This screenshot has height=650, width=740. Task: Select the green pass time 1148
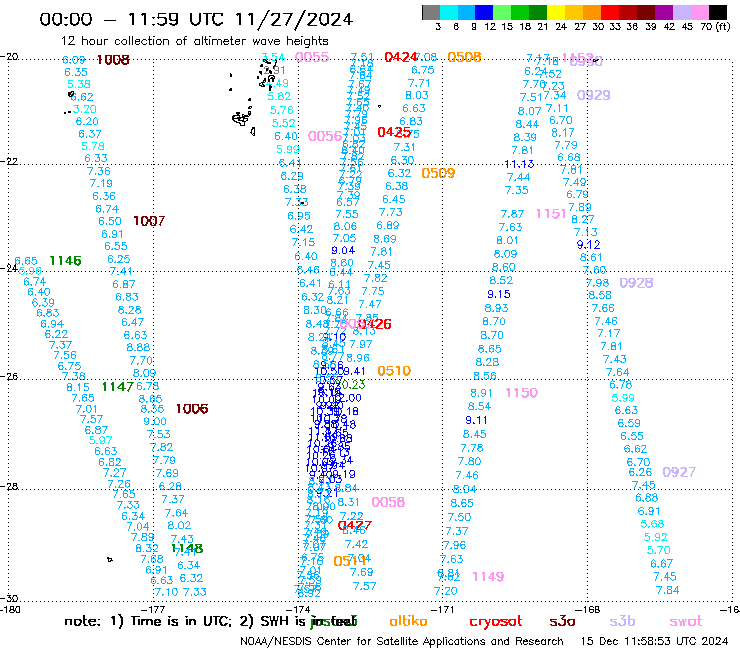(x=187, y=549)
